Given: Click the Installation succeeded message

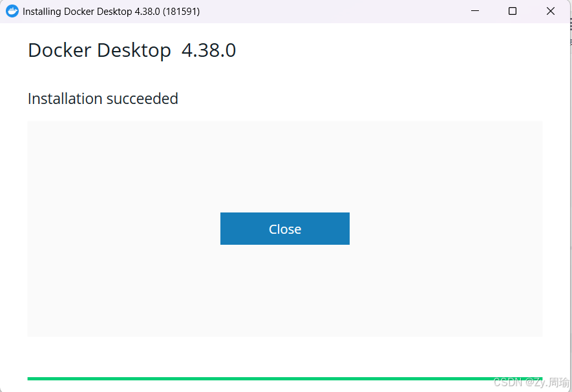Looking at the screenshot, I should click(x=102, y=98).
